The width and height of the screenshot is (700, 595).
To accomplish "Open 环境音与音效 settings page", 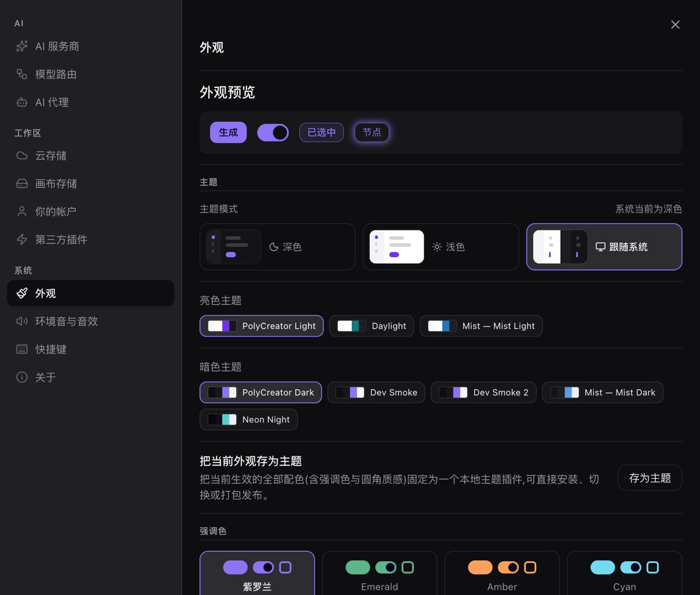I will (x=90, y=321).
